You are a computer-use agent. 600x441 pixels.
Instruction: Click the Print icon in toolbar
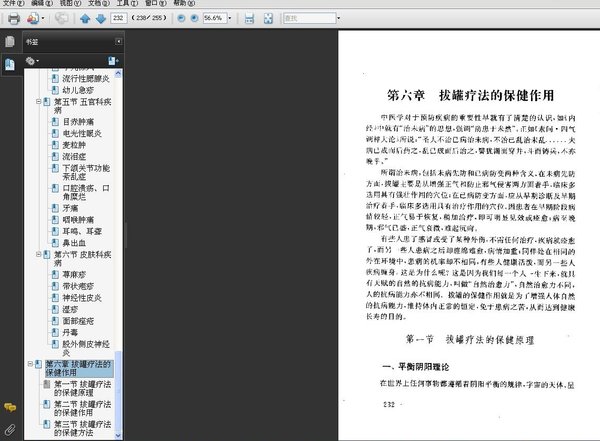click(x=14, y=18)
